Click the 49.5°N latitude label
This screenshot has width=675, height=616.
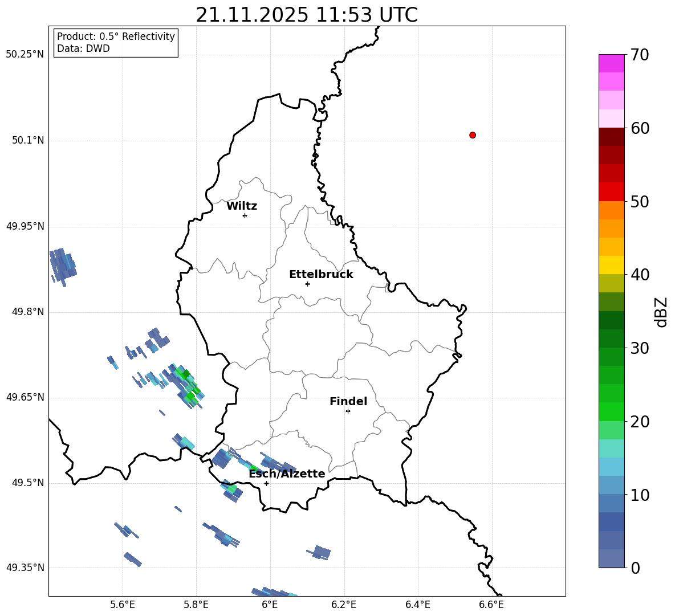point(28,483)
